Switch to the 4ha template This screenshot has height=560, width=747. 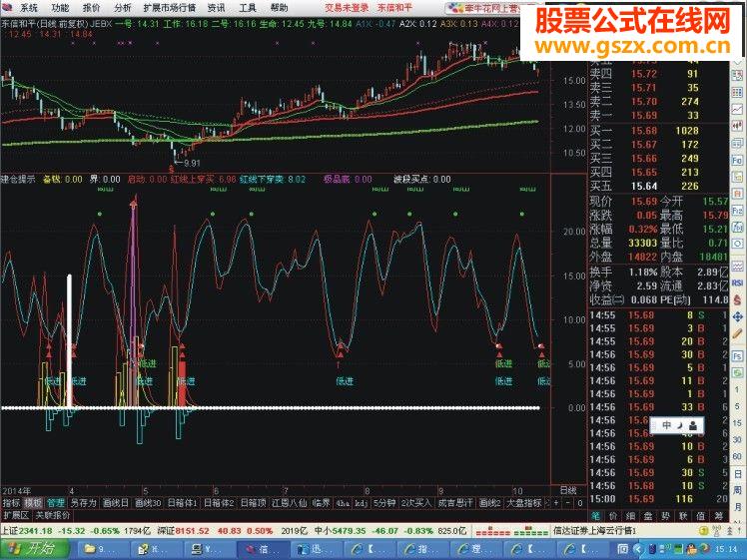coord(343,503)
